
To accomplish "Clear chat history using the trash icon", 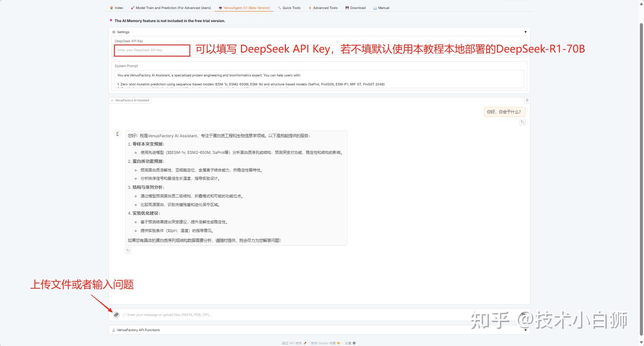I will point(527,100).
